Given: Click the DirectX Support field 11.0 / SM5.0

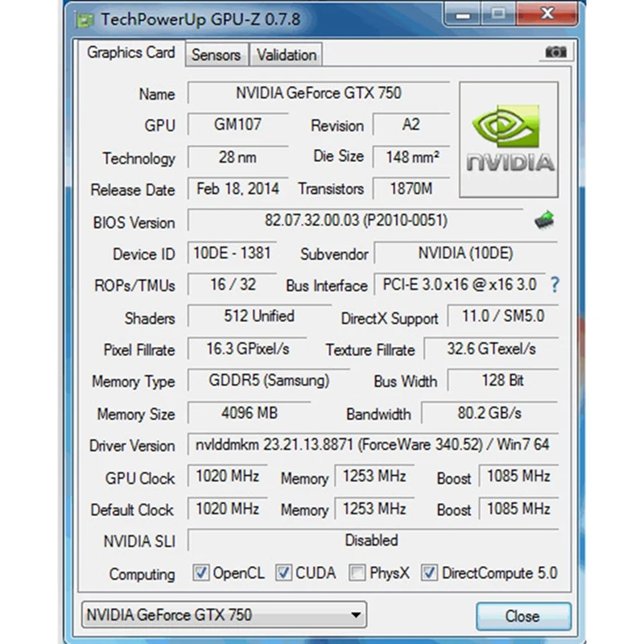Looking at the screenshot, I should [503, 316].
